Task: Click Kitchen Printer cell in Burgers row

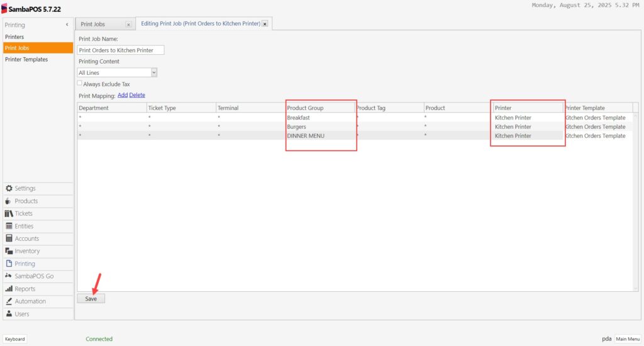Action: 528,126
